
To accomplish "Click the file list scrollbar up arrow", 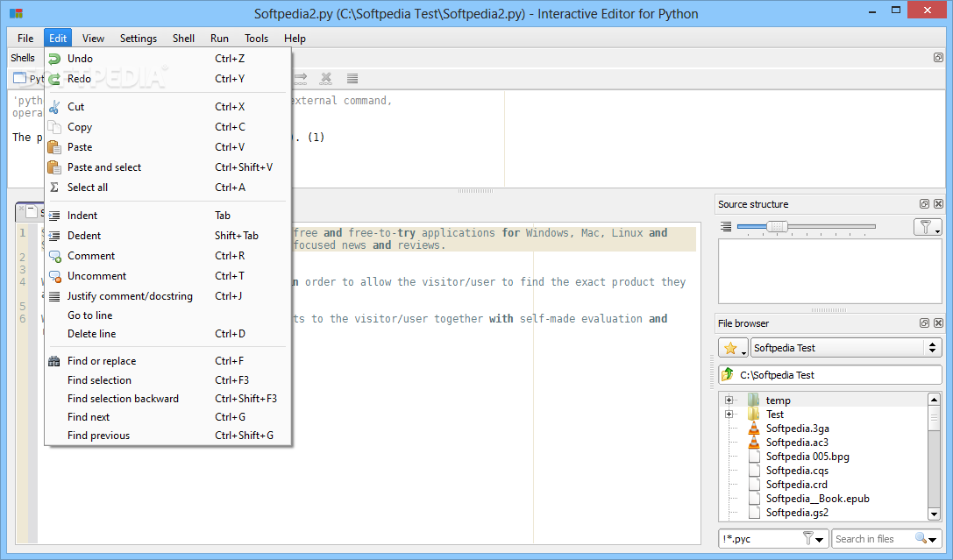I will (x=935, y=399).
